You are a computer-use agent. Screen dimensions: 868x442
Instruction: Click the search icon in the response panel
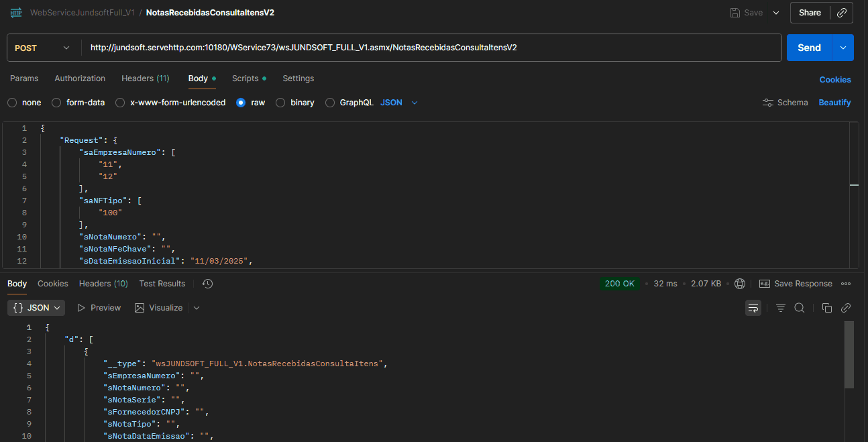tap(800, 308)
